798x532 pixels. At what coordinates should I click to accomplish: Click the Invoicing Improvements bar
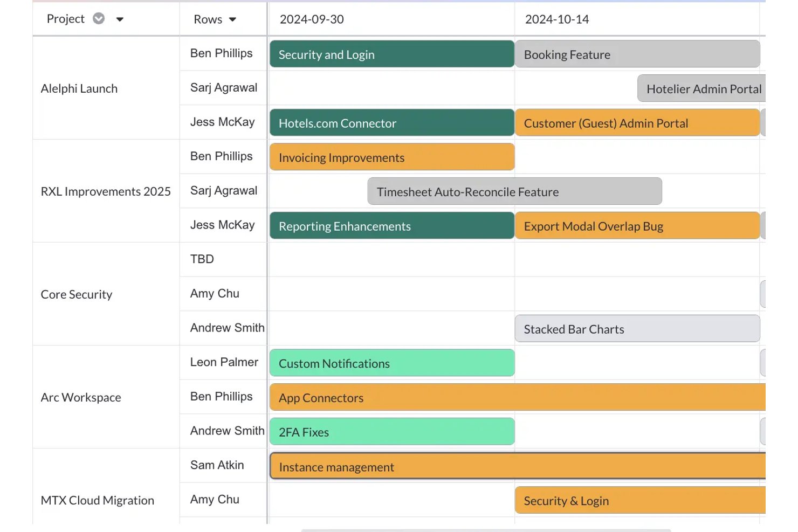pyautogui.click(x=392, y=157)
